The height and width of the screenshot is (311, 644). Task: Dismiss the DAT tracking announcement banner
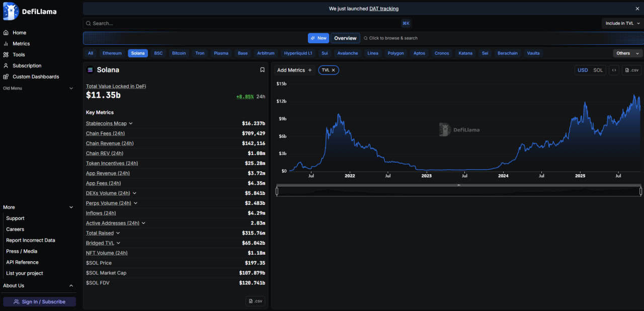point(637,9)
